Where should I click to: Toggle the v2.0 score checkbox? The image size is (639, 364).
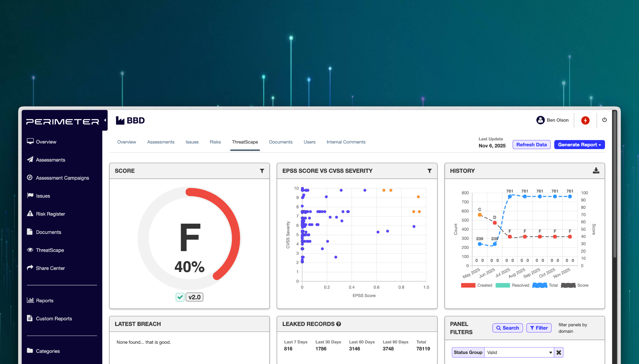(180, 297)
